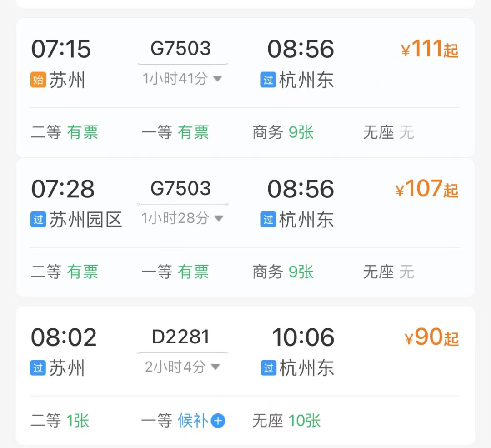The height and width of the screenshot is (448, 491).
Task: Select the ¥107起 price from 苏州园区
Action: click(427, 189)
